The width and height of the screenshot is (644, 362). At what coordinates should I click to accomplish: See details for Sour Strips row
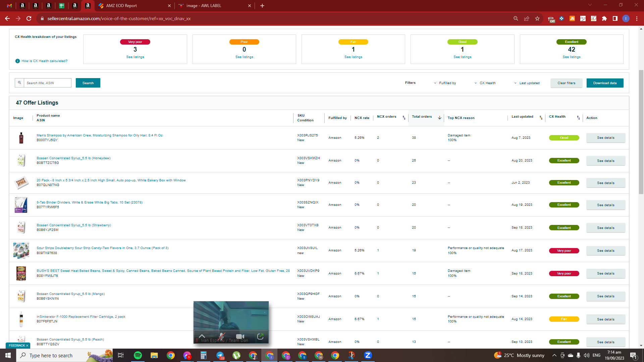tap(605, 251)
